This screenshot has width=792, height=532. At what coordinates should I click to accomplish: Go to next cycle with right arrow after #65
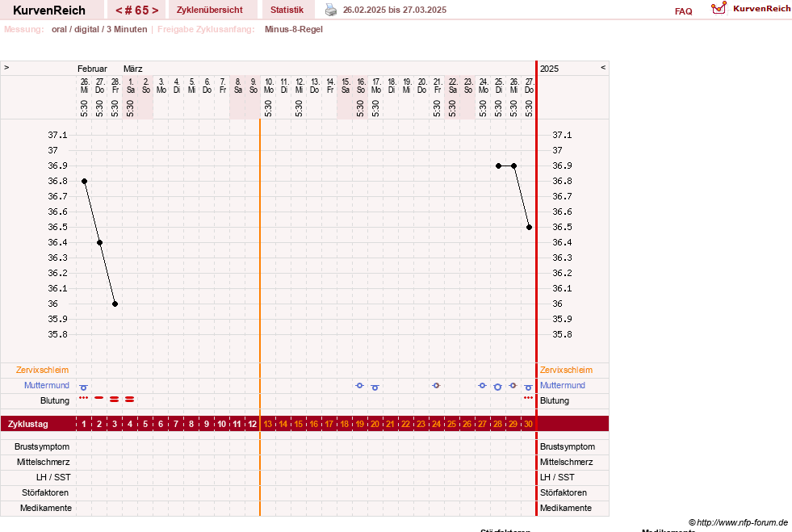coord(155,10)
